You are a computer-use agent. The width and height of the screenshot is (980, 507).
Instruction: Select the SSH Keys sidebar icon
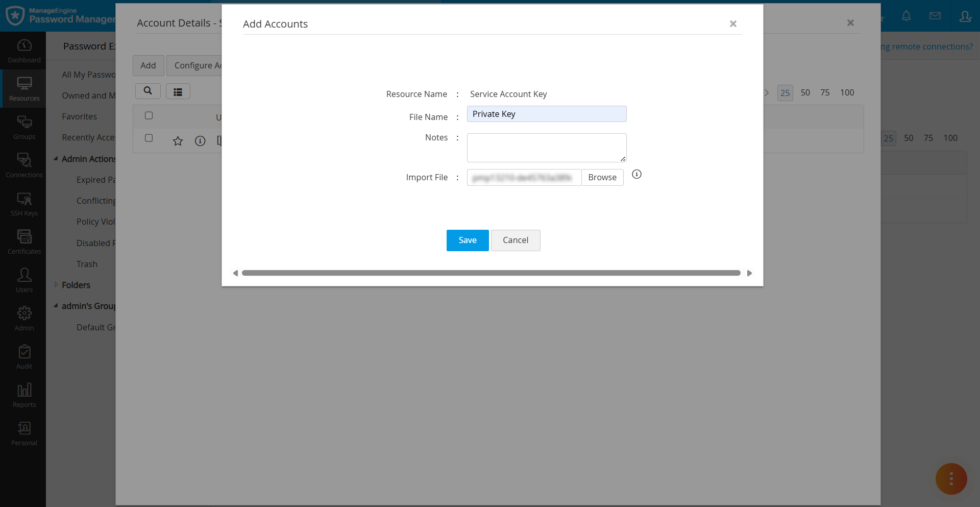[23, 203]
